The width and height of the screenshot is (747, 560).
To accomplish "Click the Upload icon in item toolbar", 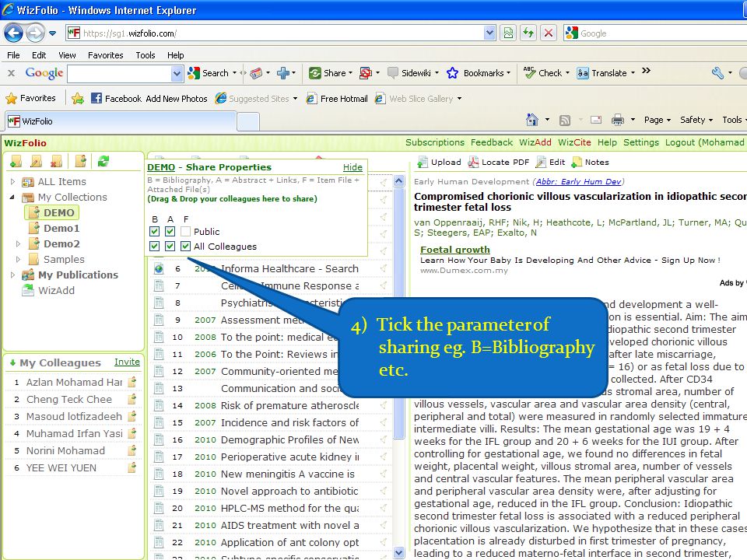I will 422,163.
